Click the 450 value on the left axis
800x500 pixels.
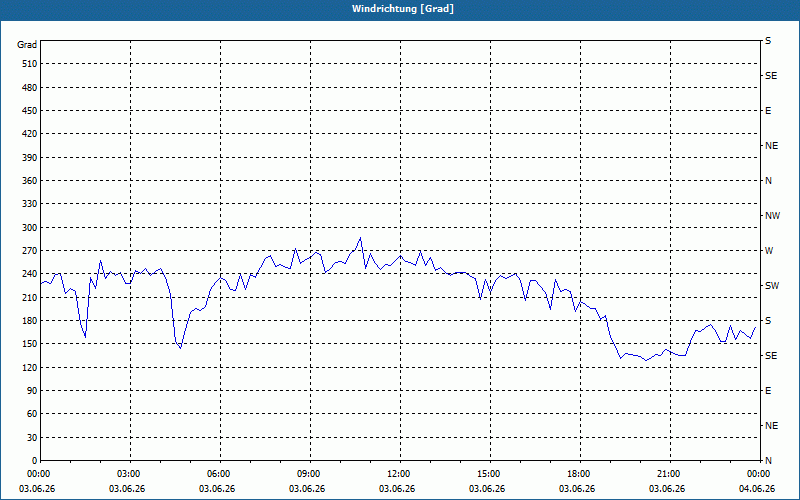coord(30,111)
